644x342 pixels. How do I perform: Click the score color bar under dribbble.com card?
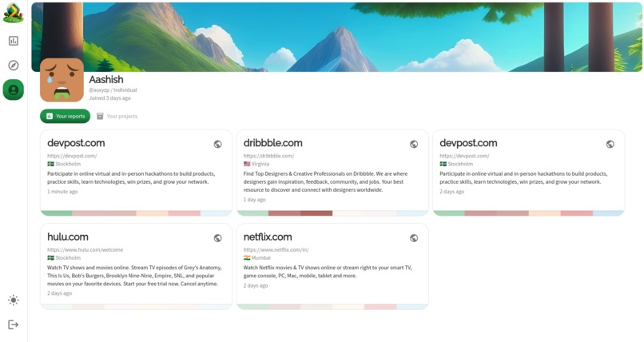pyautogui.click(x=332, y=213)
